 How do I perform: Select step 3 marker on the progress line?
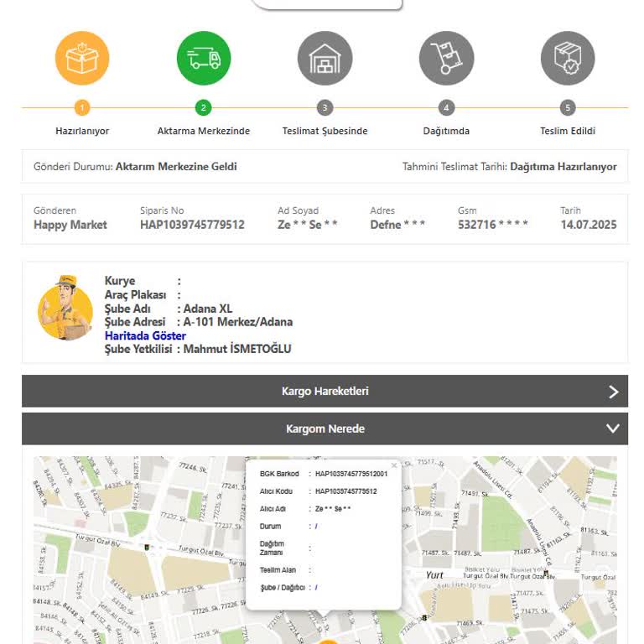pos(325,107)
